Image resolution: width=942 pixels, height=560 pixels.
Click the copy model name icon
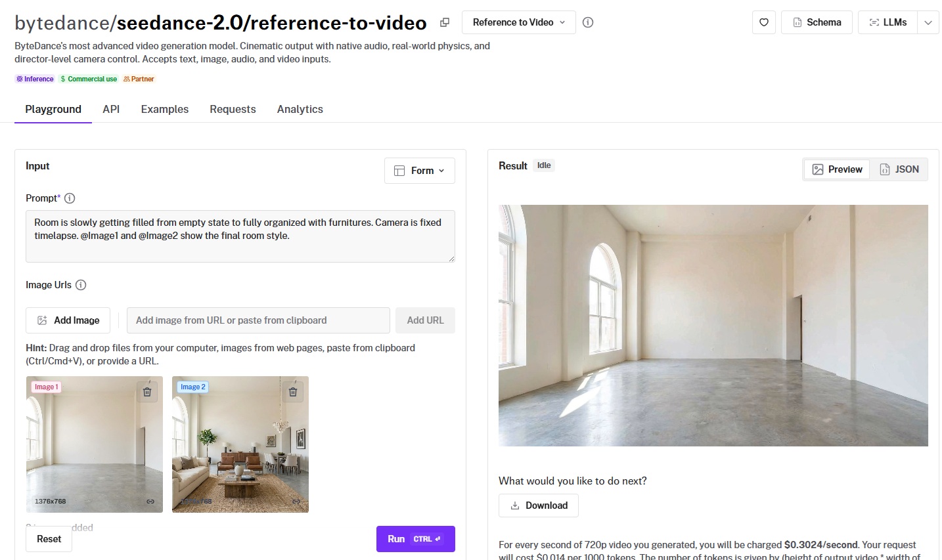(445, 22)
